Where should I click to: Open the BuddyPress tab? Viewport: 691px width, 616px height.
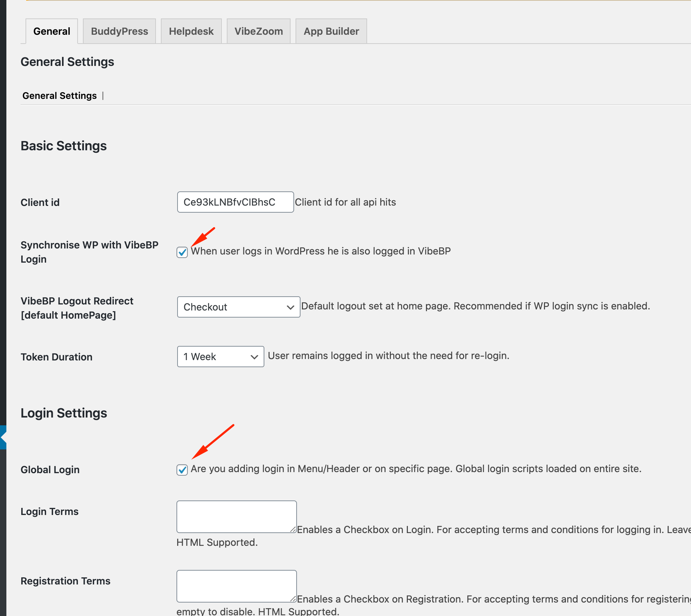119,31
